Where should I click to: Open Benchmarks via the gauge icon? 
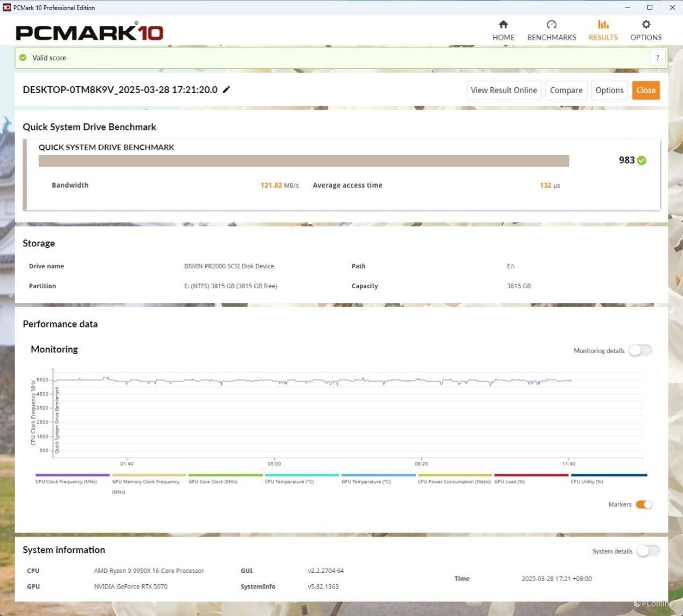[551, 24]
